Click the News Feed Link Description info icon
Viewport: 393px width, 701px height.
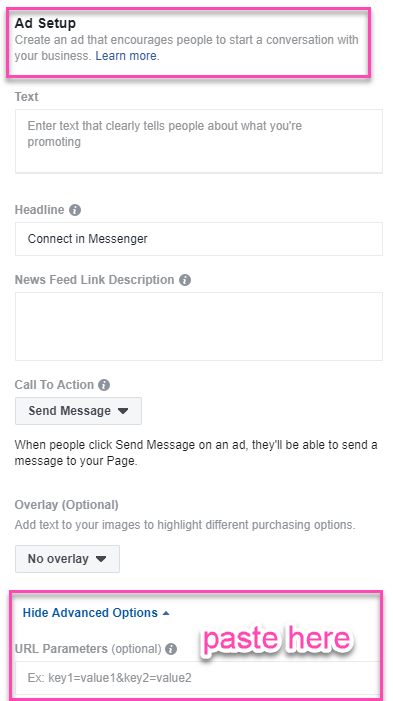click(x=185, y=280)
